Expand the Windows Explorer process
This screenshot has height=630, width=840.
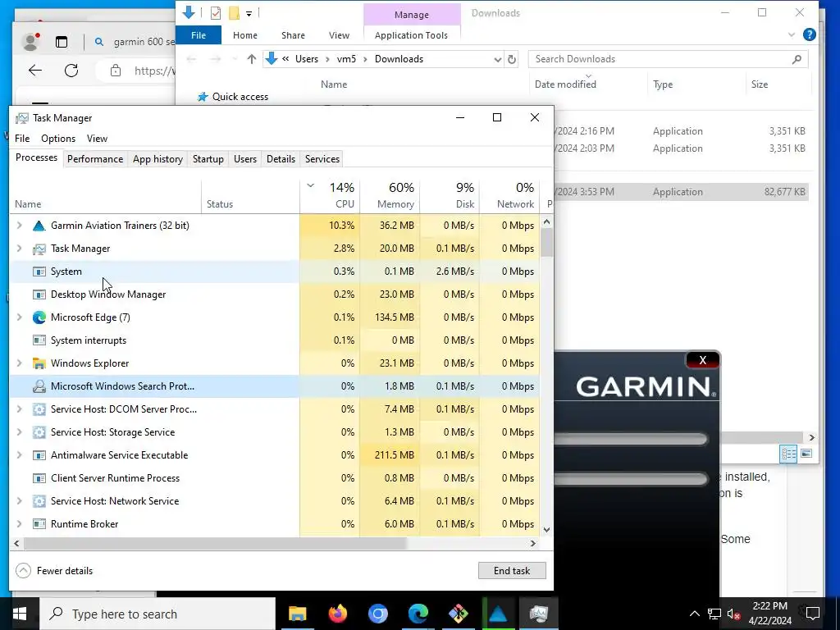pyautogui.click(x=20, y=363)
